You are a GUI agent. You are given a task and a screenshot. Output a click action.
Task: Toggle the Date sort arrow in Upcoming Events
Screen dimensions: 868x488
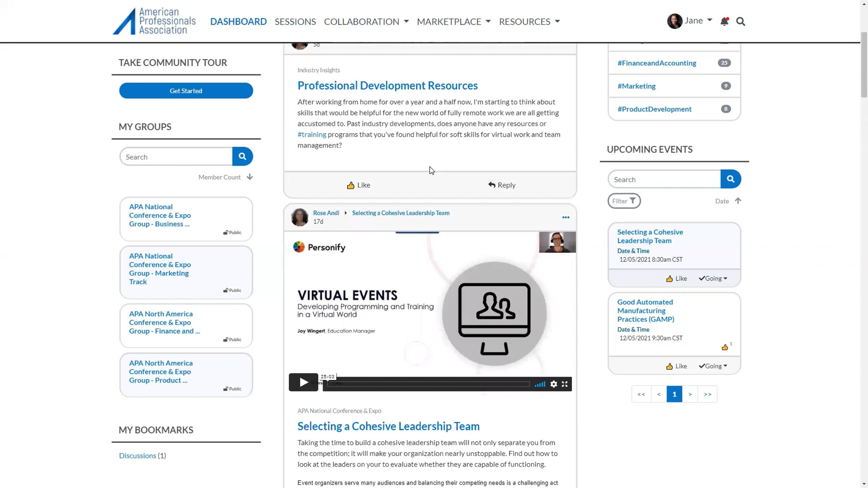point(738,201)
